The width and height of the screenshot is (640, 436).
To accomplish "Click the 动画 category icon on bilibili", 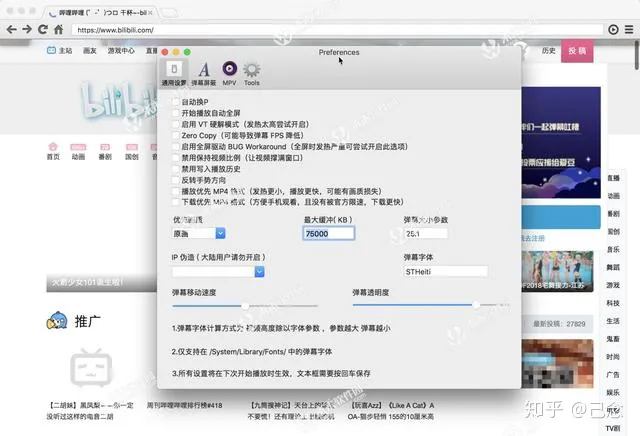I will point(78,151).
